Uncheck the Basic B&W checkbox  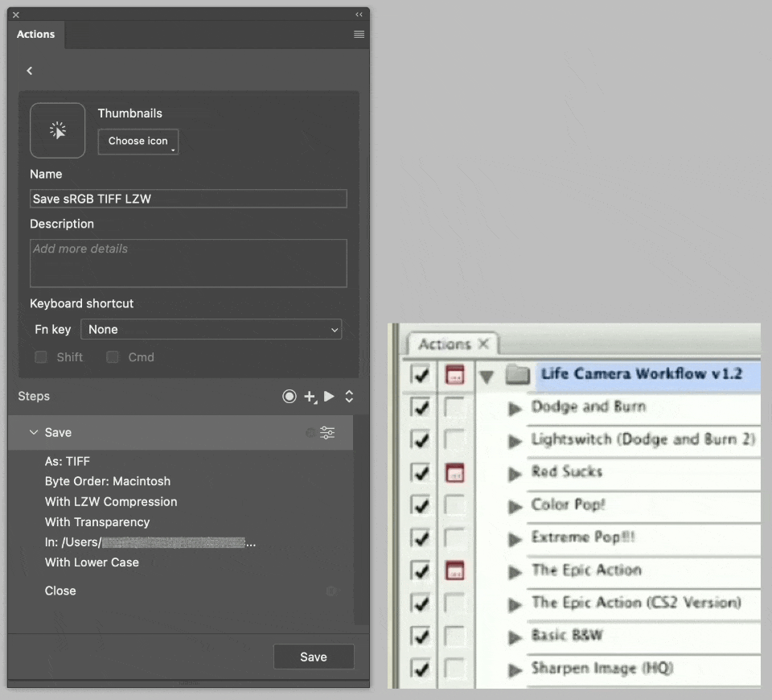coord(420,636)
